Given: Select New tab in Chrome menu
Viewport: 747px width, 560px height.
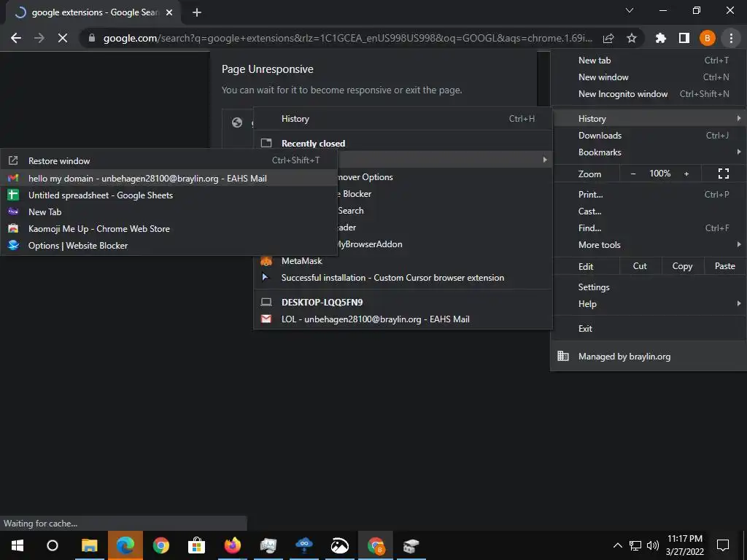Looking at the screenshot, I should [649, 60].
